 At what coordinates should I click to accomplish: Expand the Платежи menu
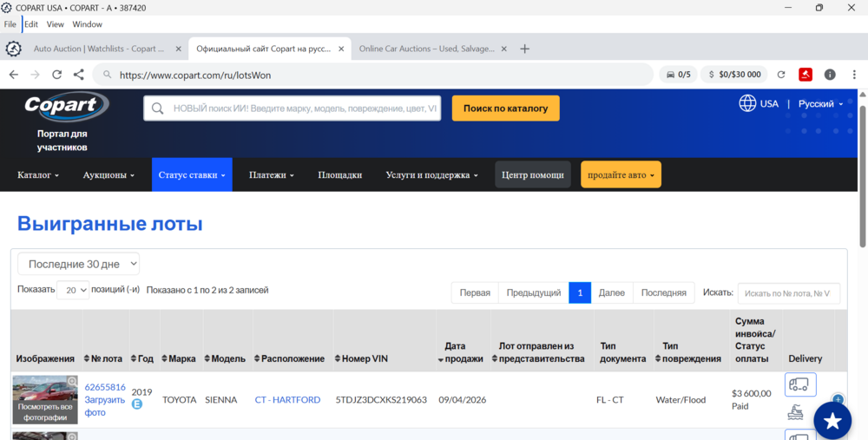(271, 175)
